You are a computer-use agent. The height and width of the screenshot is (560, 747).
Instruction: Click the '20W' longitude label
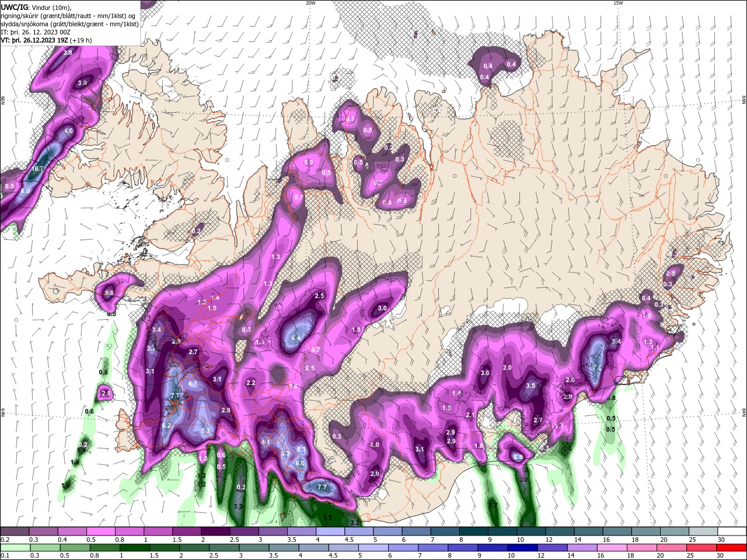click(310, 3)
